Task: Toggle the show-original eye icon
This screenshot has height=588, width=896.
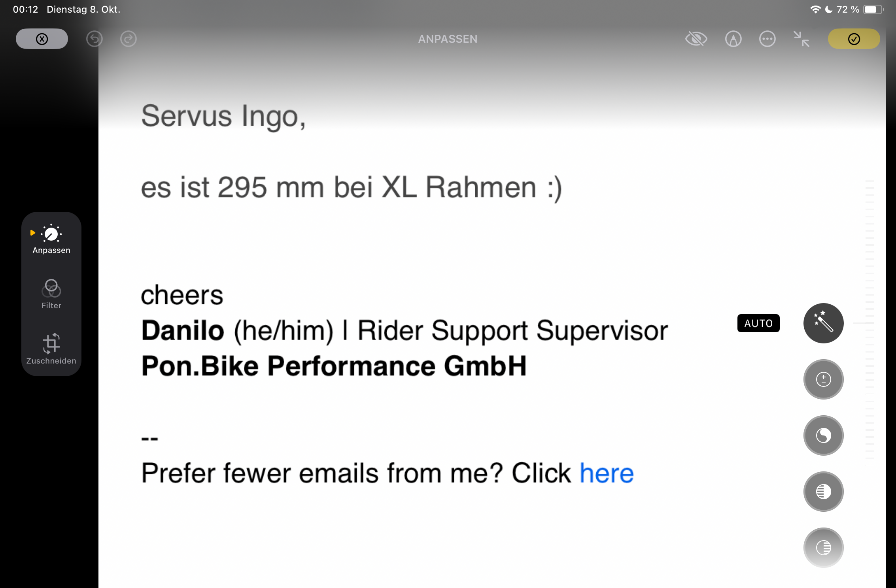Action: pos(696,39)
